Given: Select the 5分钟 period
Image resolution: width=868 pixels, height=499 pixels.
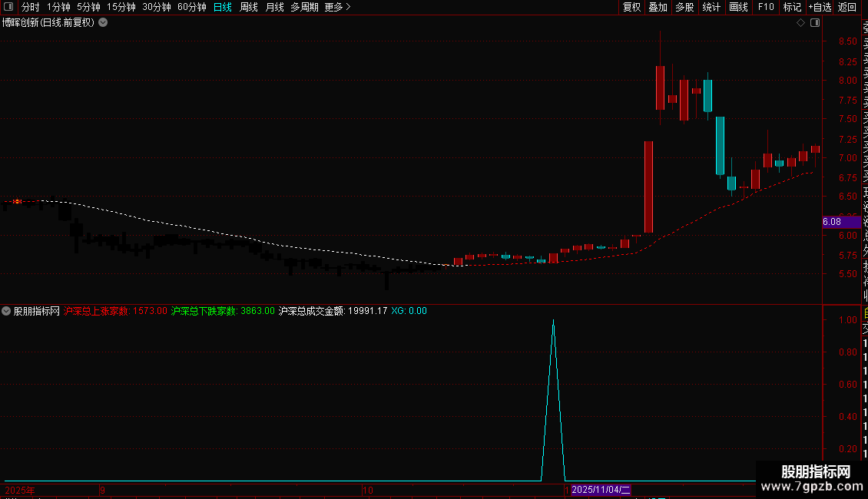Looking at the screenshot, I should click(88, 7).
